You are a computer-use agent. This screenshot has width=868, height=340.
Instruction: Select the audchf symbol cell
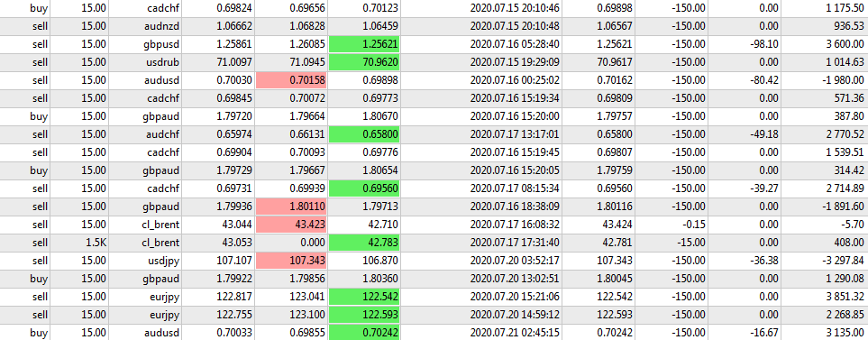coord(164,134)
